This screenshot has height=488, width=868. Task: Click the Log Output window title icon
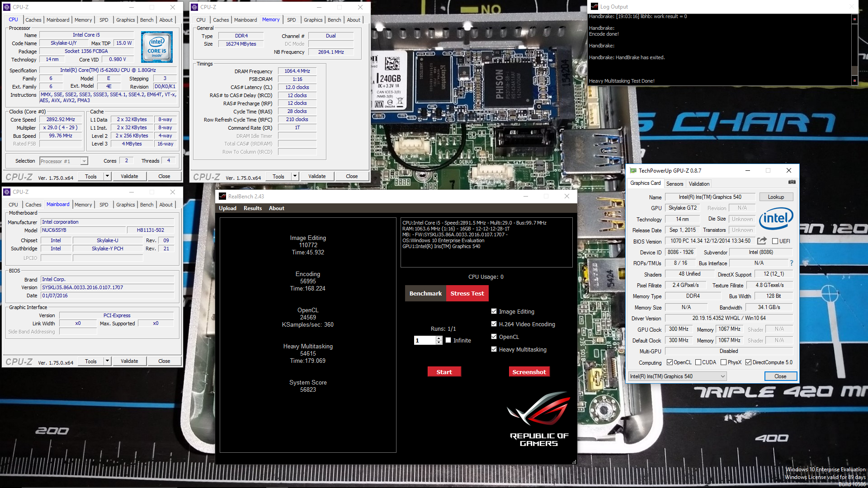(594, 6)
